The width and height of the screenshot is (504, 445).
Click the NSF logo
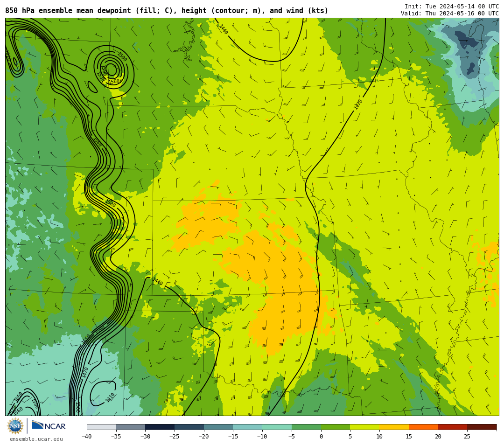(x=15, y=426)
